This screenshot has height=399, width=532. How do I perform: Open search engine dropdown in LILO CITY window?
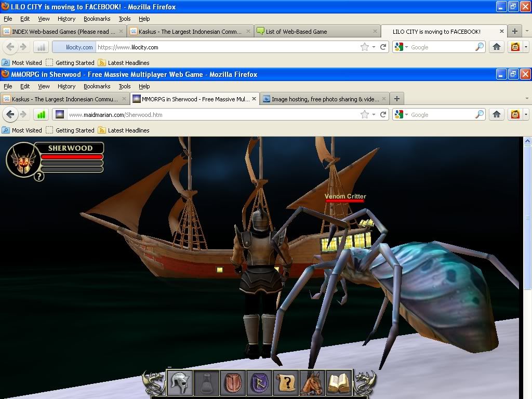click(402, 47)
